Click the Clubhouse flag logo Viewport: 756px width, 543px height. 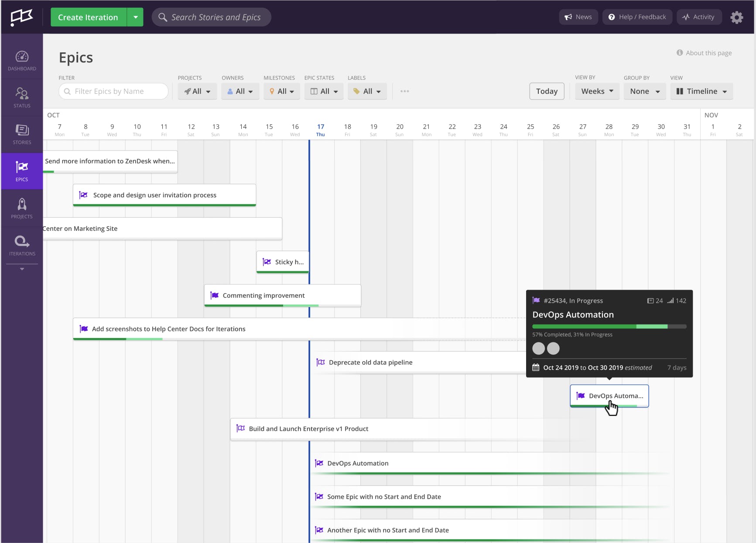point(21,17)
